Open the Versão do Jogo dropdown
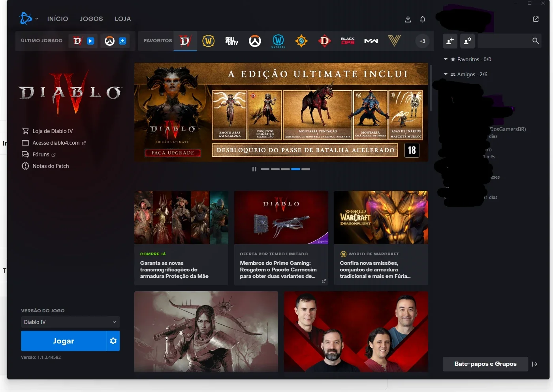This screenshot has width=553, height=392. [70, 322]
